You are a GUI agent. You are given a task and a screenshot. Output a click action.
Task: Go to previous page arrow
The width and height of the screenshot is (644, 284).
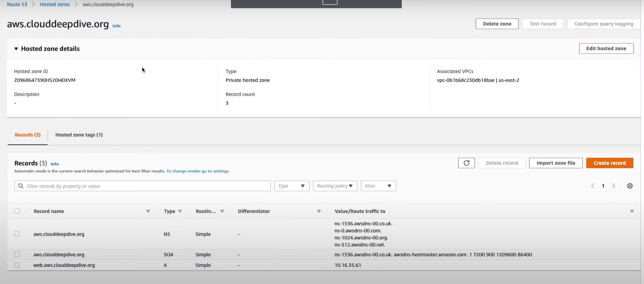[593, 186]
